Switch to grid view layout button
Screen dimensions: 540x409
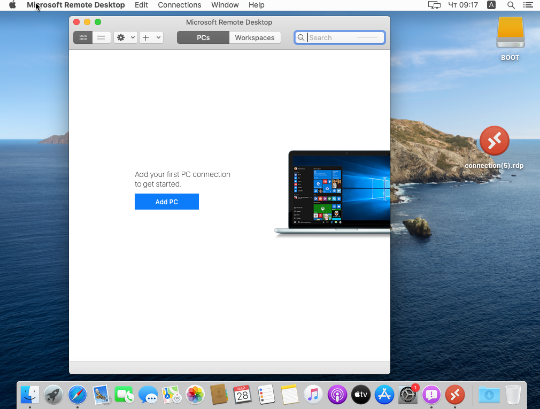tap(83, 38)
